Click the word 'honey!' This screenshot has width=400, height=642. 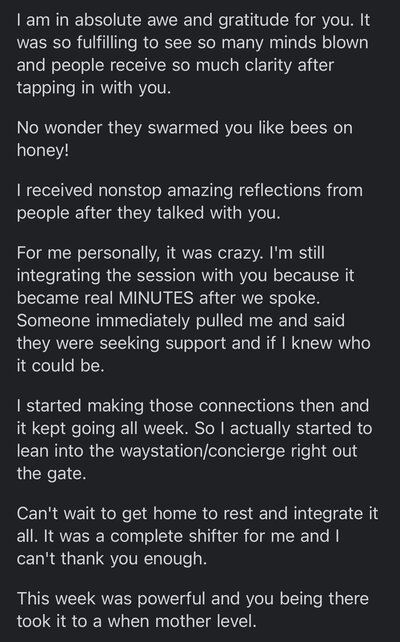43,150
